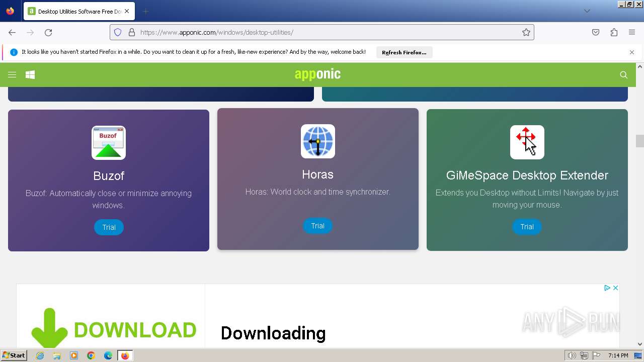Click the Buzof app icon
The height and width of the screenshot is (362, 644).
[109, 143]
